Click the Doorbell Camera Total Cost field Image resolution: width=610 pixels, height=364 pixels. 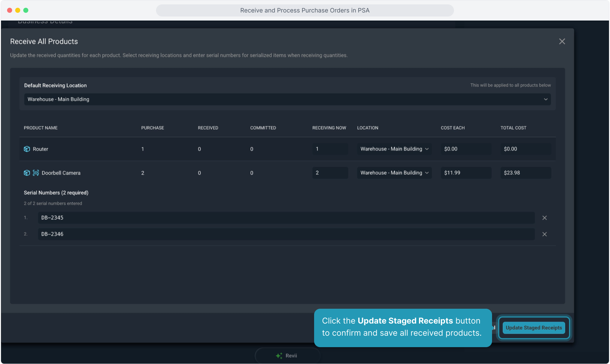tap(525, 173)
